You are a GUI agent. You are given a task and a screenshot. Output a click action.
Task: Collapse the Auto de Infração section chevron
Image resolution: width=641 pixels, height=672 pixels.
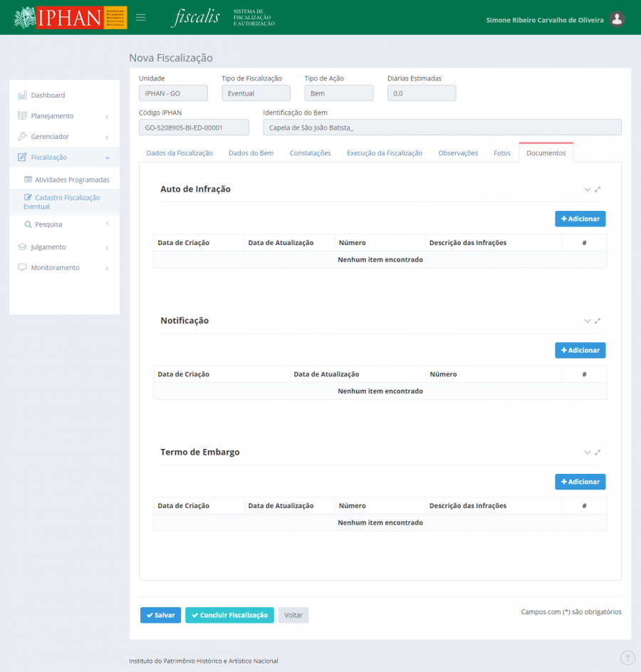(x=587, y=190)
